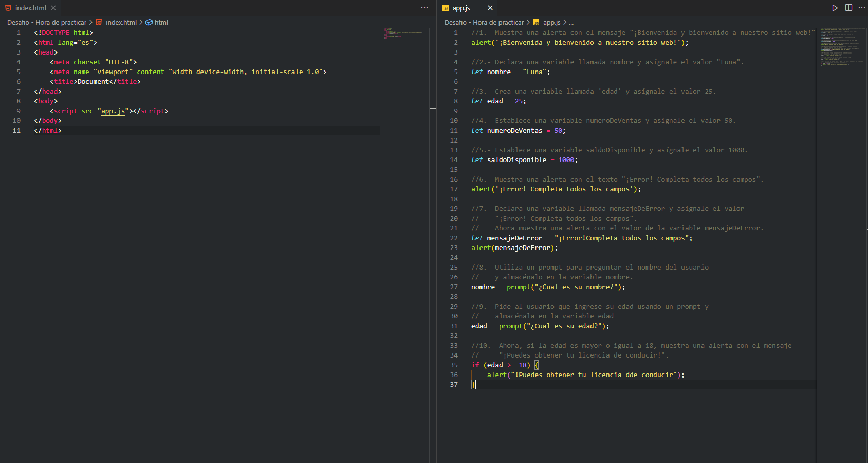The height and width of the screenshot is (463, 868).
Task: Run the app.js file
Action: click(835, 8)
